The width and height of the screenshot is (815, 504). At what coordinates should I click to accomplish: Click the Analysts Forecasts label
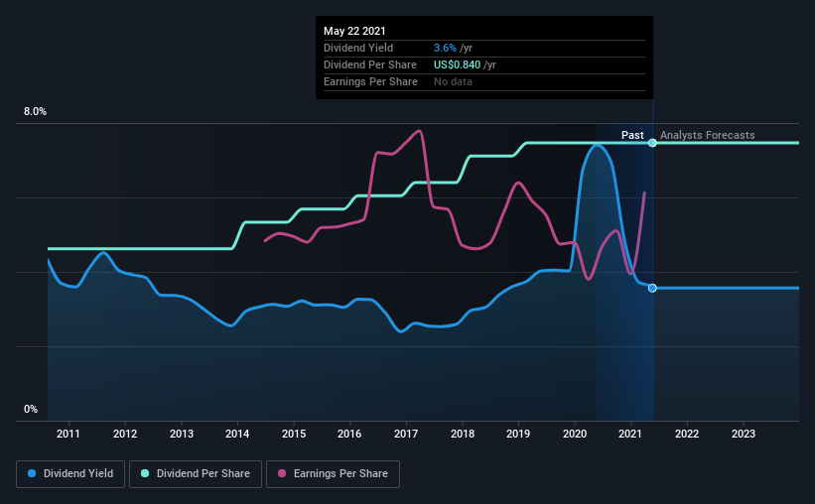point(707,135)
